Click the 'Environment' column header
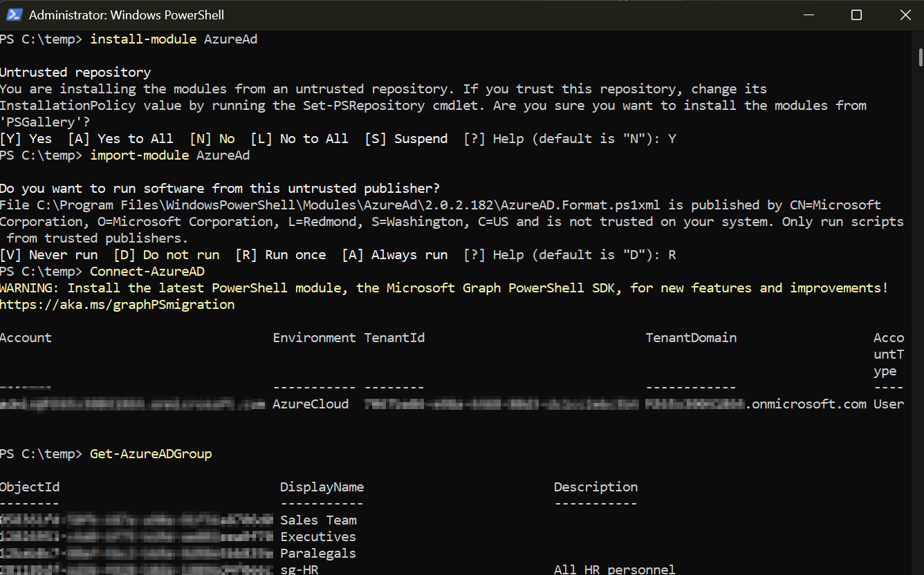Screen dimensions: 924x575 (314, 338)
